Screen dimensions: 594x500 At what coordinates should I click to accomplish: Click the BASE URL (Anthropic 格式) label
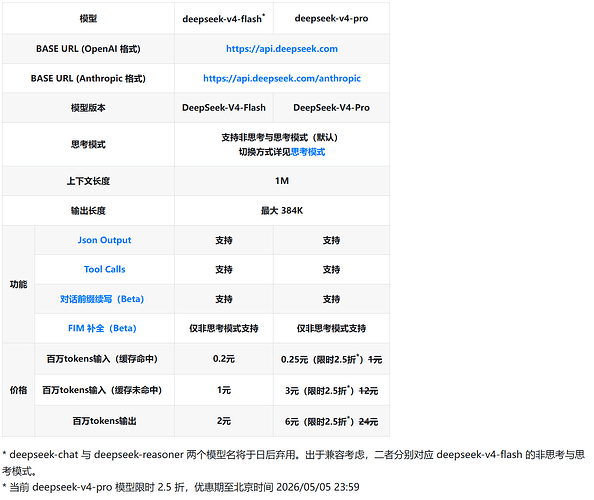[x=88, y=78]
